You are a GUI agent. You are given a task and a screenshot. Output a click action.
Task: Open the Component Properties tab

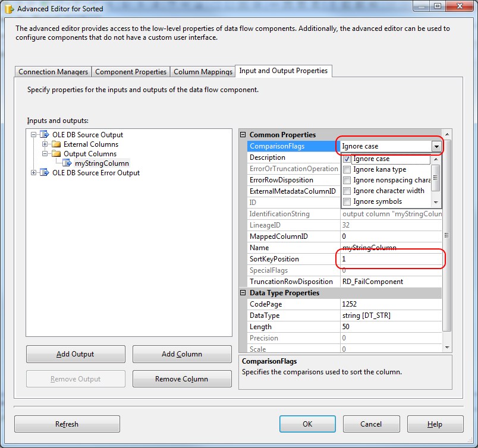tap(131, 71)
